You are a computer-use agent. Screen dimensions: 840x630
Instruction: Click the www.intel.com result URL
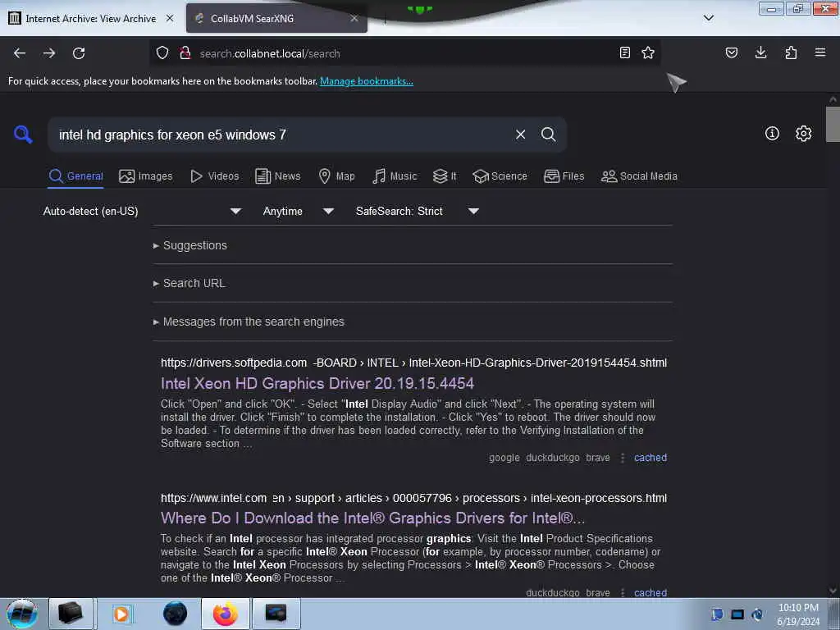(413, 498)
